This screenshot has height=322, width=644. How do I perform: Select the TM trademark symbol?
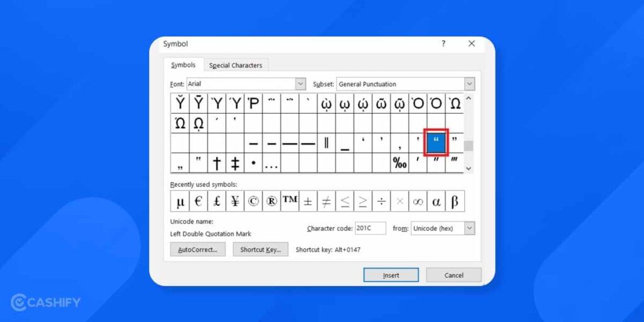pyautogui.click(x=289, y=201)
